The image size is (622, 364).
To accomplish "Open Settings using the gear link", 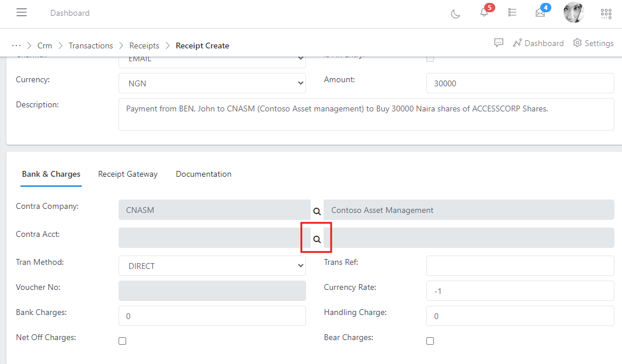I will click(x=593, y=43).
